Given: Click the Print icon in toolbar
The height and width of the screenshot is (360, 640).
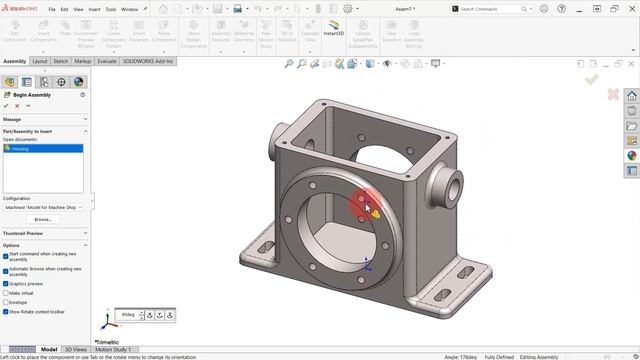Looking at the screenshot, I should tap(238, 9).
